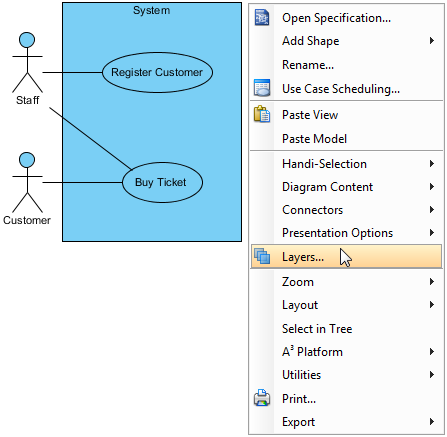The height and width of the screenshot is (437, 447).
Task: Expand the Handi-Selection submenu arrow
Action: click(432, 163)
